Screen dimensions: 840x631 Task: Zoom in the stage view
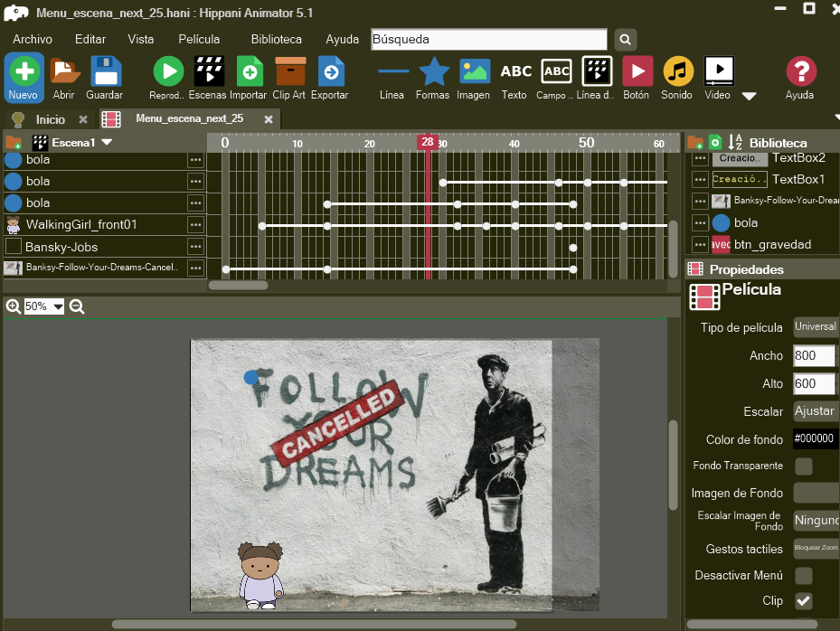tap(14, 307)
